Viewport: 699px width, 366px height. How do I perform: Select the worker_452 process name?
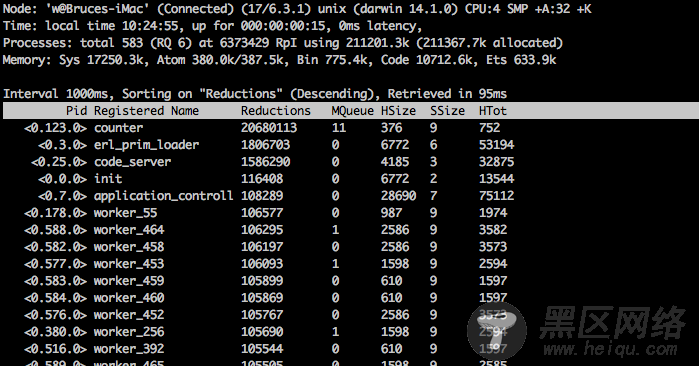pyautogui.click(x=129, y=315)
